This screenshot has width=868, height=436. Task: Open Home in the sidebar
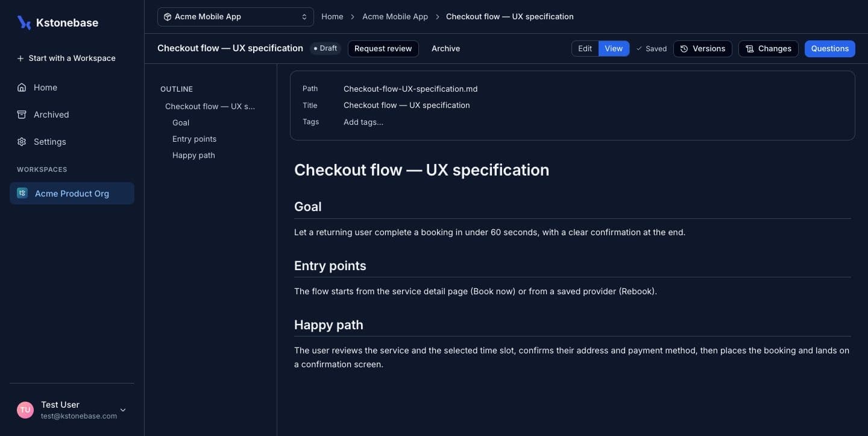[72, 87]
